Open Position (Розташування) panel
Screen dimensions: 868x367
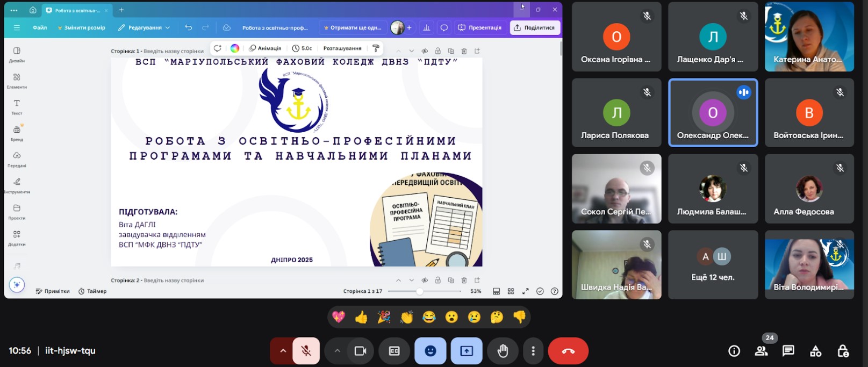[342, 48]
